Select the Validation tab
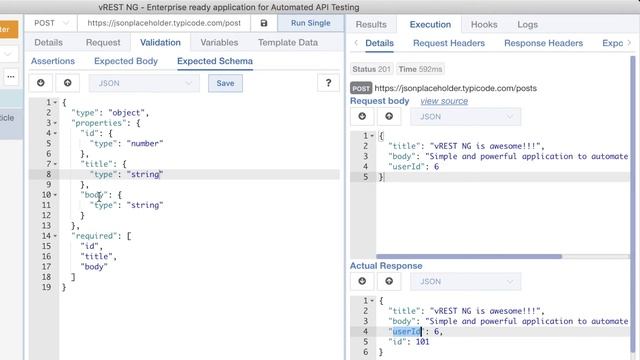This screenshot has height=360, width=640. pyautogui.click(x=160, y=42)
